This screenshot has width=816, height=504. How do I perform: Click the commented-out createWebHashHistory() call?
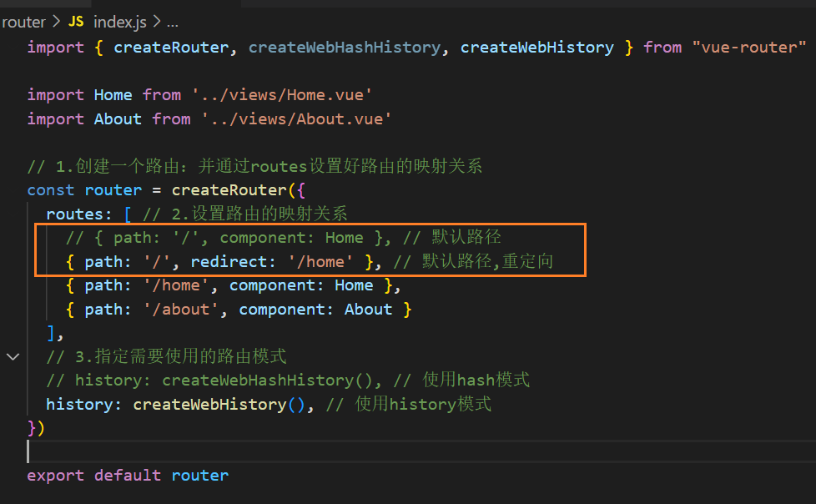click(x=268, y=380)
